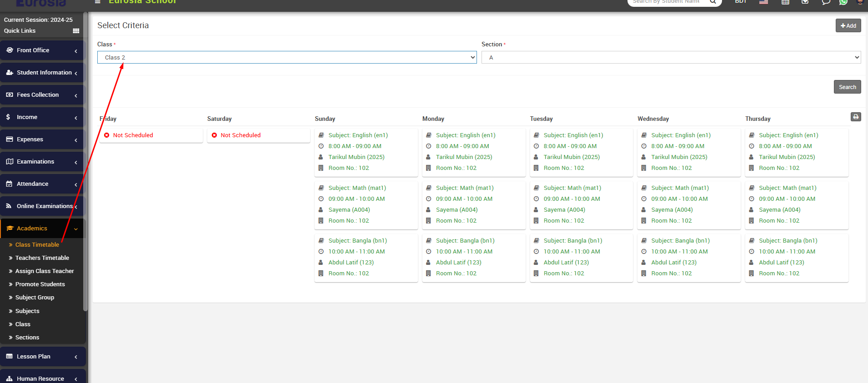Click the Add button
This screenshot has height=383, width=868.
tap(848, 26)
